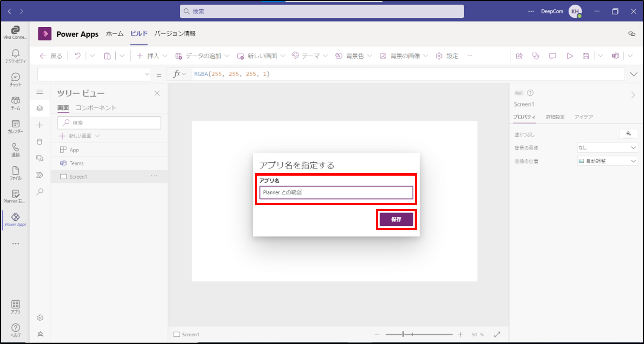Image resolution: width=644 pixels, height=344 pixels.
Task: Select Screen1 in tree view
Action: [x=109, y=177]
